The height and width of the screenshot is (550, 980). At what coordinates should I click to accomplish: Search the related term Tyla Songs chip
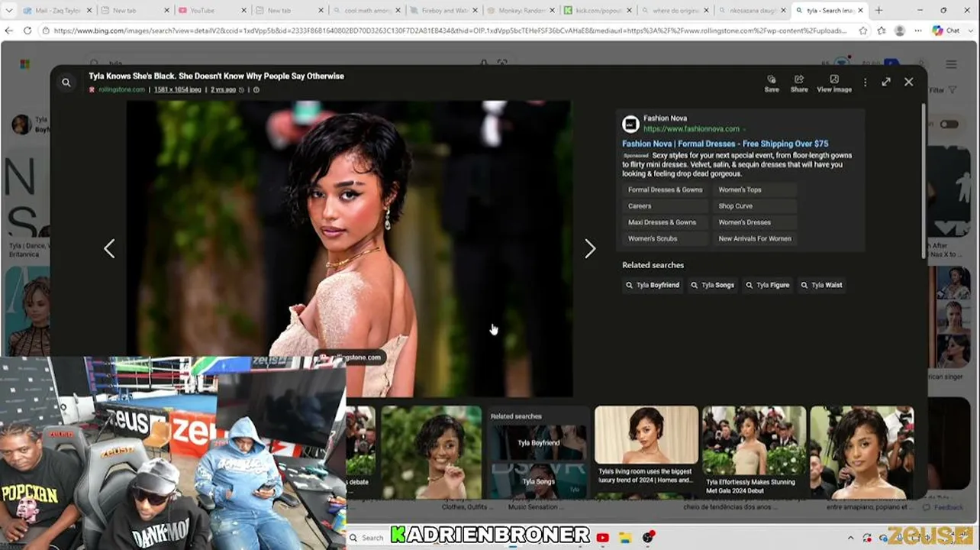712,285
